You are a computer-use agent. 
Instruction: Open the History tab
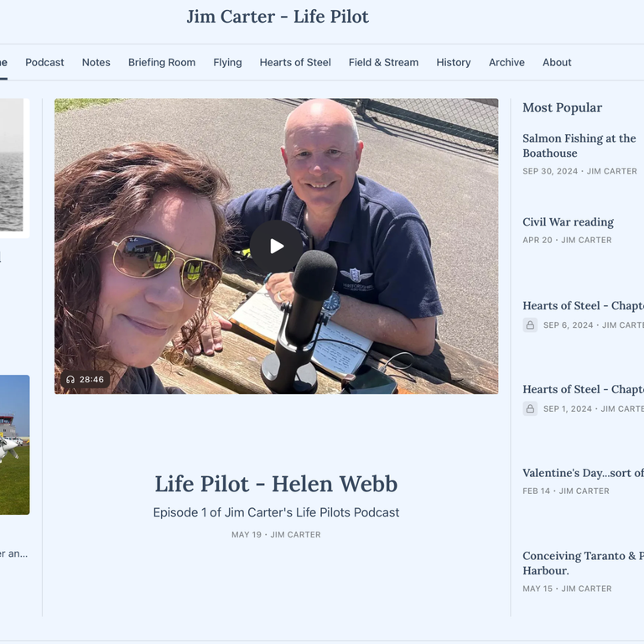(x=454, y=62)
